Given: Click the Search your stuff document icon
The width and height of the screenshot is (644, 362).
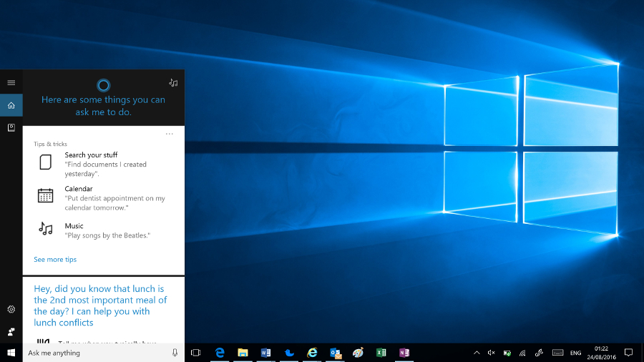Looking at the screenshot, I should click(x=46, y=162).
